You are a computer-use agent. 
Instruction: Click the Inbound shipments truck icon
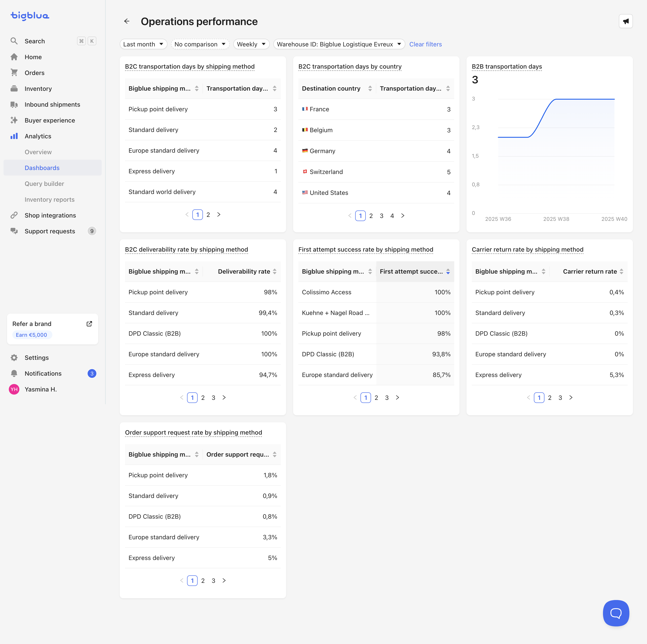14,104
